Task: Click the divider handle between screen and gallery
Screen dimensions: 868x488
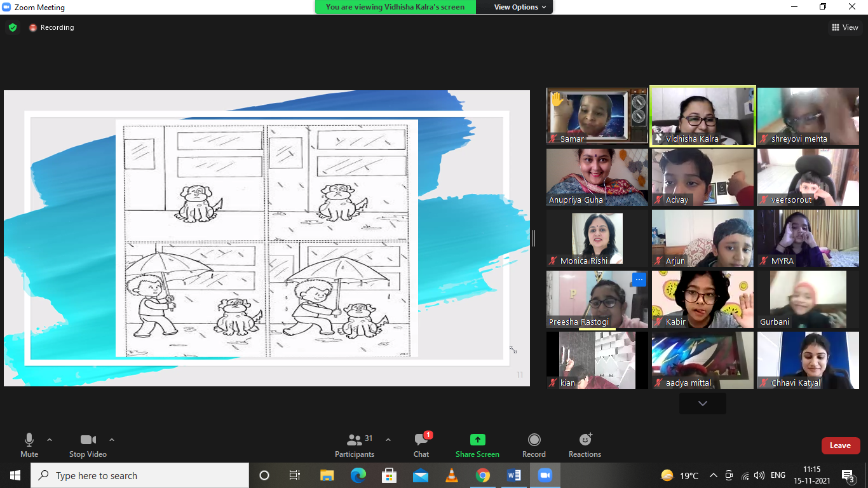Action: (533, 238)
